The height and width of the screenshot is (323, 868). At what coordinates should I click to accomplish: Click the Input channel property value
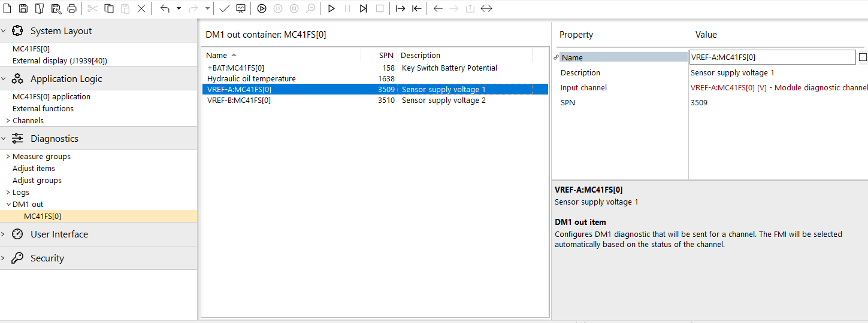click(x=779, y=87)
